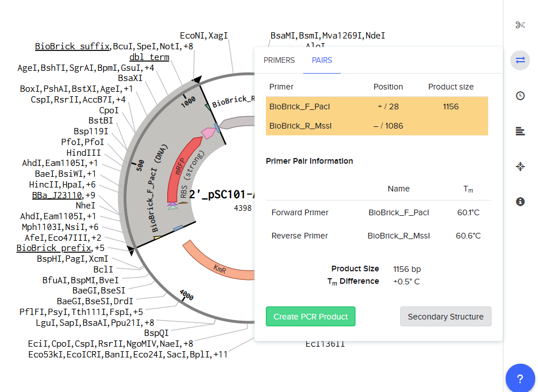Switch to the PRIMERS tab
Image resolution: width=538 pixels, height=392 pixels.
(x=279, y=61)
